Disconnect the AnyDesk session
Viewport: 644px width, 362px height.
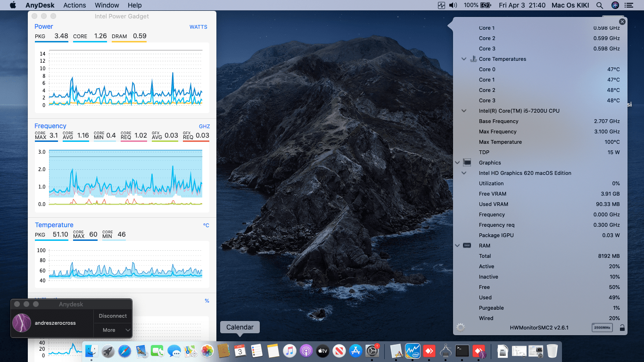pyautogui.click(x=113, y=316)
